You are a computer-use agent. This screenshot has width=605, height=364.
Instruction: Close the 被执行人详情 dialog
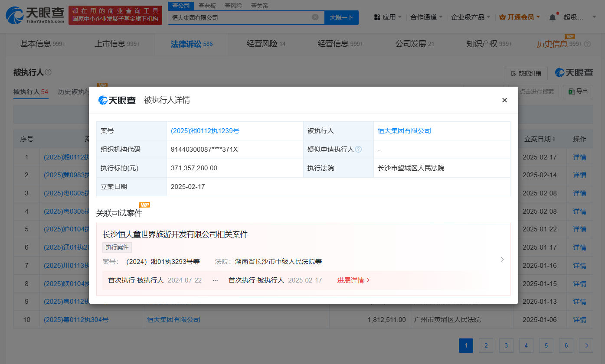click(x=504, y=100)
